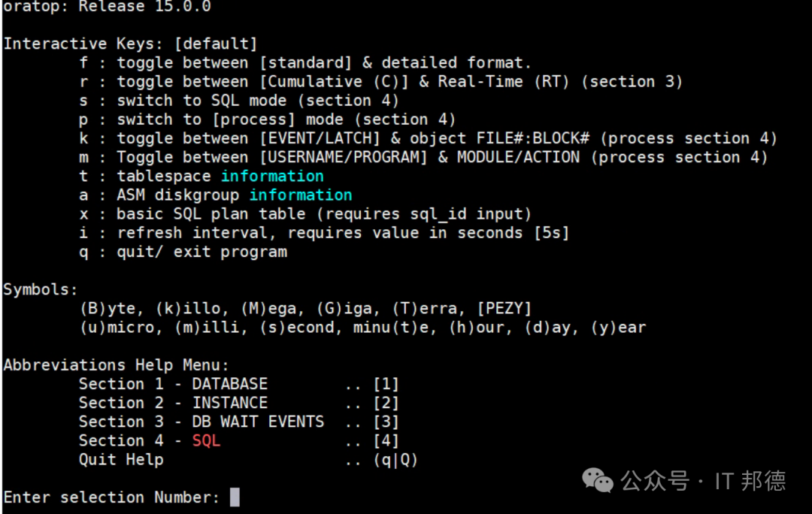Click the [1] selection number option
This screenshot has height=514, width=812.
(x=386, y=384)
